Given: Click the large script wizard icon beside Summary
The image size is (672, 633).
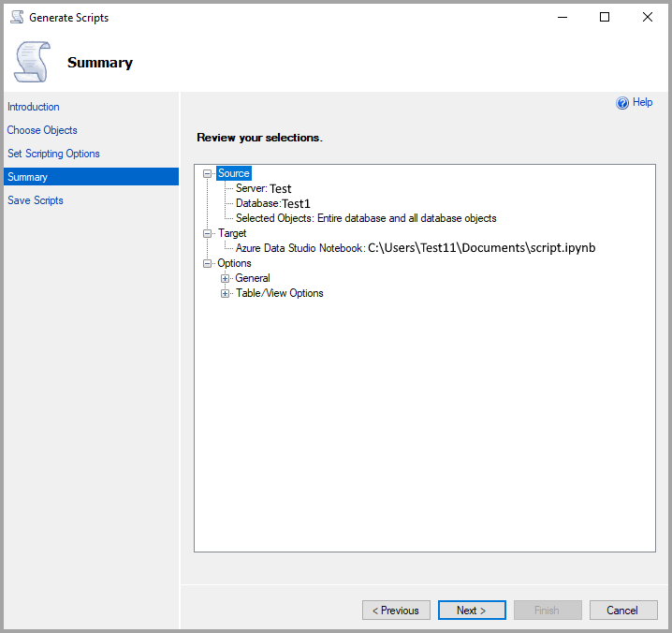Looking at the screenshot, I should coord(31,63).
